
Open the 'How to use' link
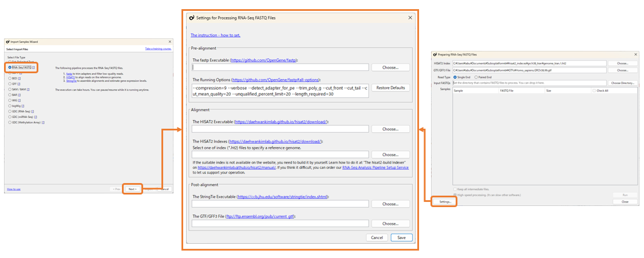[14, 189]
